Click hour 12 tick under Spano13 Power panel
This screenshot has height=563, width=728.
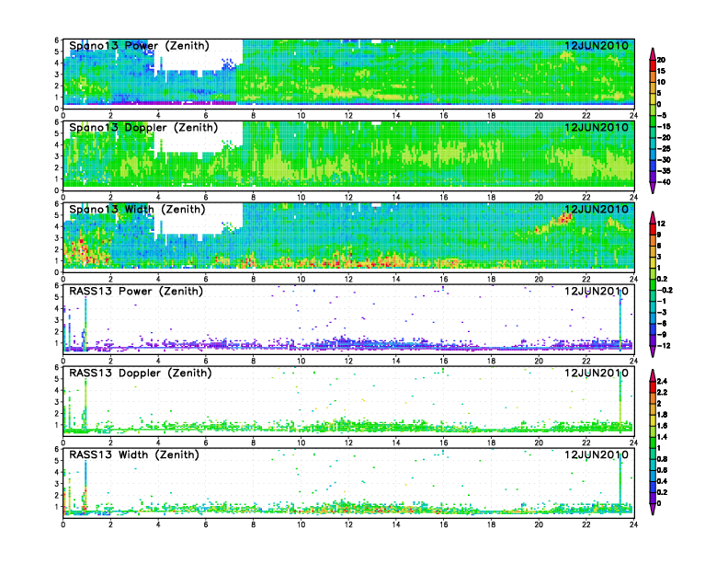coord(348,116)
